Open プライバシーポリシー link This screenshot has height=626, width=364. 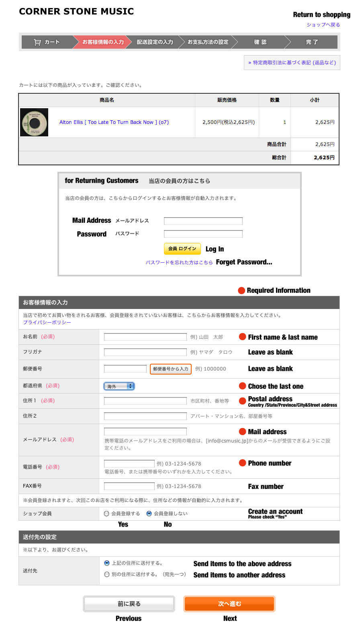click(x=47, y=323)
